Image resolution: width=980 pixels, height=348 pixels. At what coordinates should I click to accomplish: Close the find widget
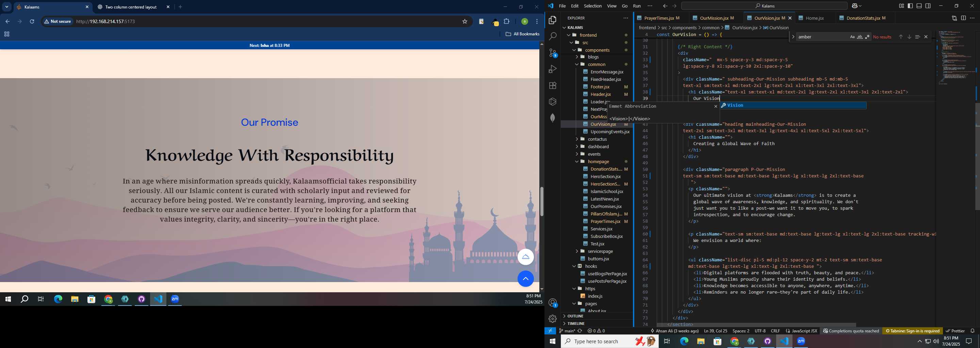click(926, 37)
